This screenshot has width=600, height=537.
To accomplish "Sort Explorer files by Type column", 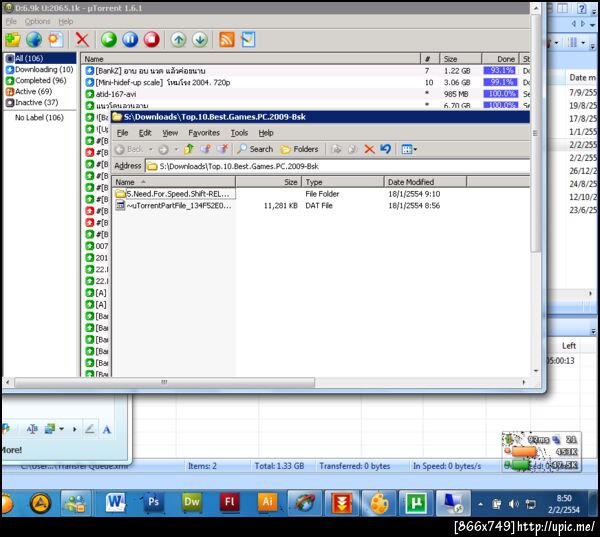I will click(x=343, y=182).
